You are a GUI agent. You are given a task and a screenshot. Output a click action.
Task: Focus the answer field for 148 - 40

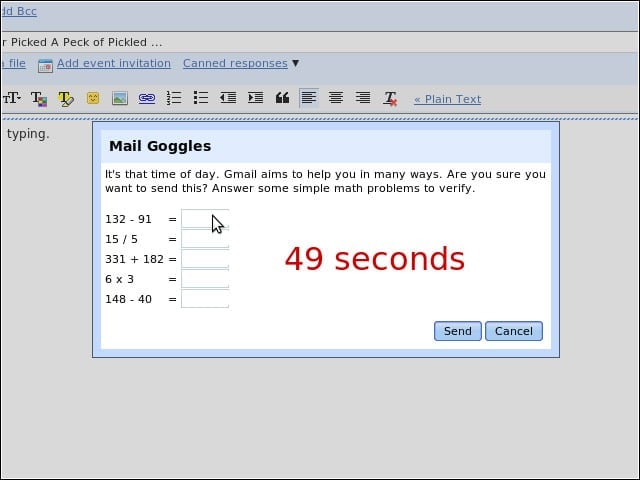tap(205, 299)
